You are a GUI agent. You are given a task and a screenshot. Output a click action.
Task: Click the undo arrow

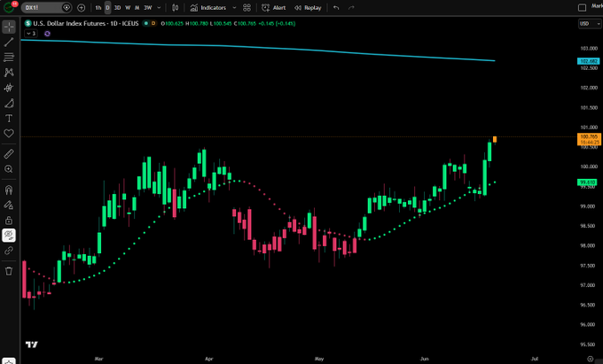pos(336,8)
